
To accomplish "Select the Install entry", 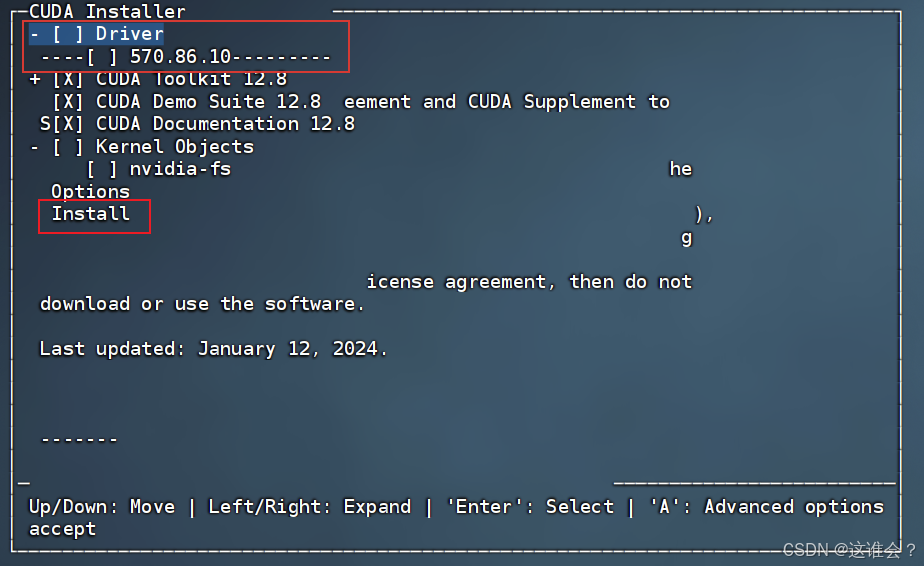I will [91, 213].
